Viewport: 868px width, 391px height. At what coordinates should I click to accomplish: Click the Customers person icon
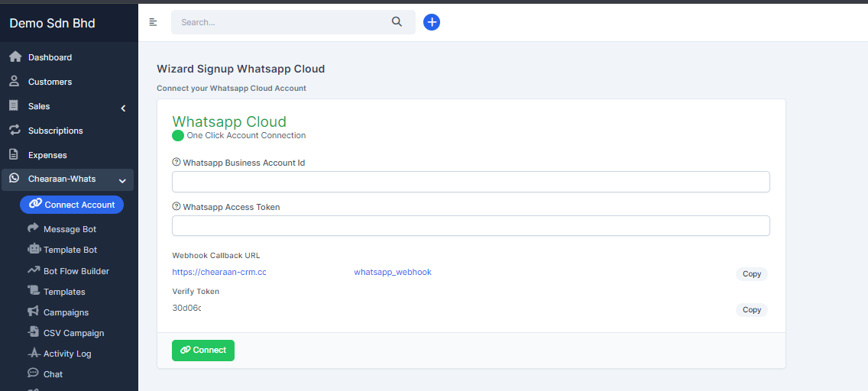[14, 82]
